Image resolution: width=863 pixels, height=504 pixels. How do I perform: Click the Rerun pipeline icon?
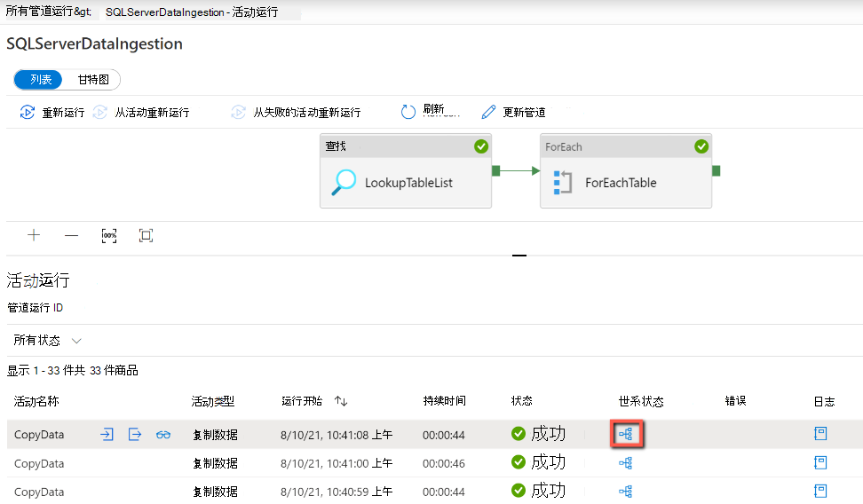[27, 112]
